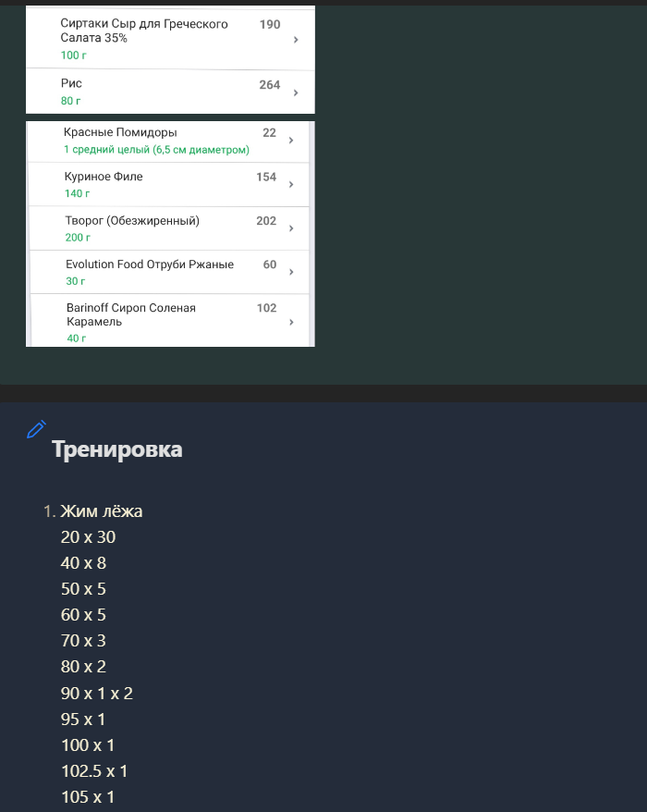Expand the Сиртаки Сыр row chevron
This screenshot has width=647, height=812.
click(x=296, y=40)
